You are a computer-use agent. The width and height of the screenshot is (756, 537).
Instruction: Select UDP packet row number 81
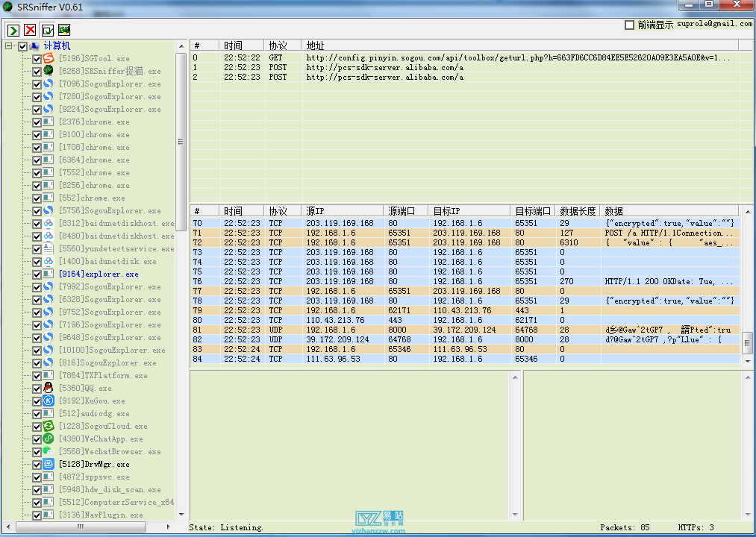pyautogui.click(x=448, y=330)
